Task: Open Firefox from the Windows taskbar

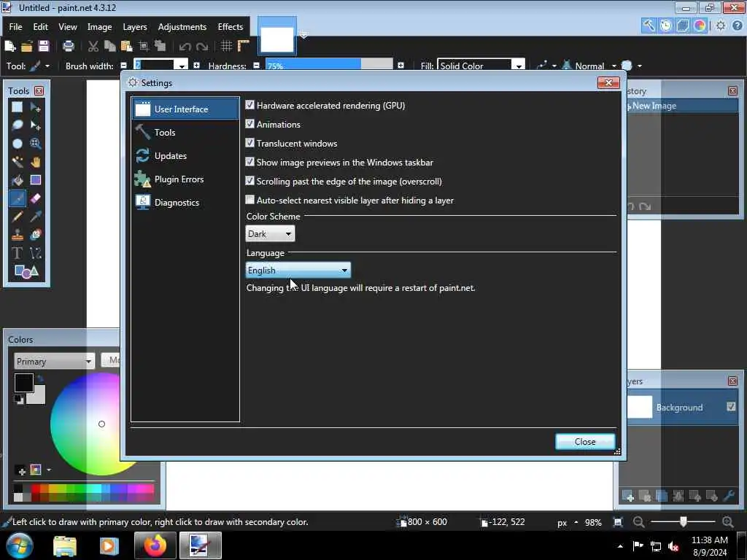Action: click(155, 545)
